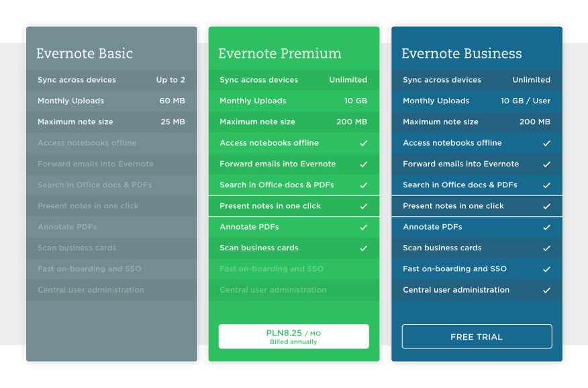Click Premium dimmed 'Central user administration'

pos(273,290)
